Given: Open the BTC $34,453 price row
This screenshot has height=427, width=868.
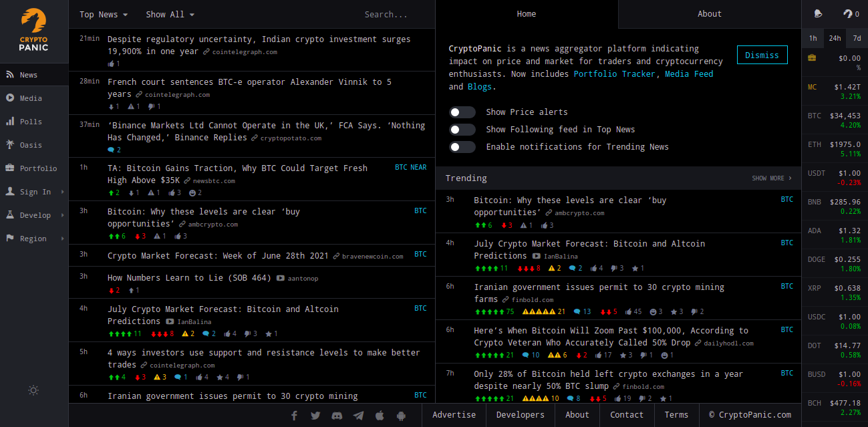Looking at the screenshot, I should (x=835, y=120).
